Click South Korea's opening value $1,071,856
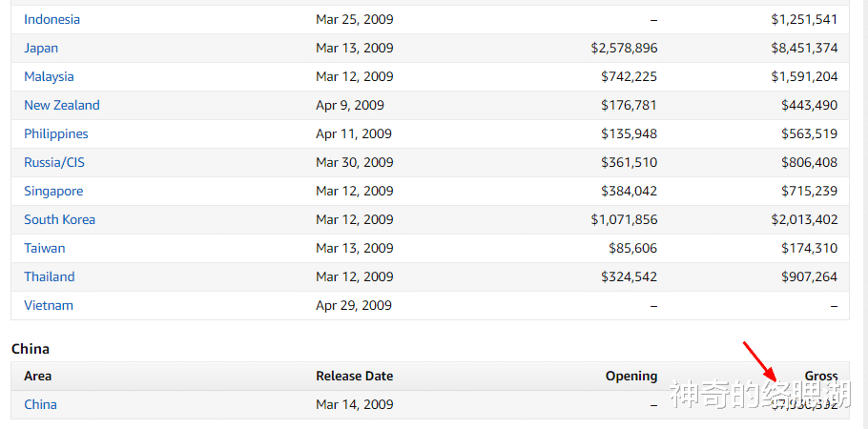Viewport: 868px width, 429px height. pyautogui.click(x=624, y=219)
